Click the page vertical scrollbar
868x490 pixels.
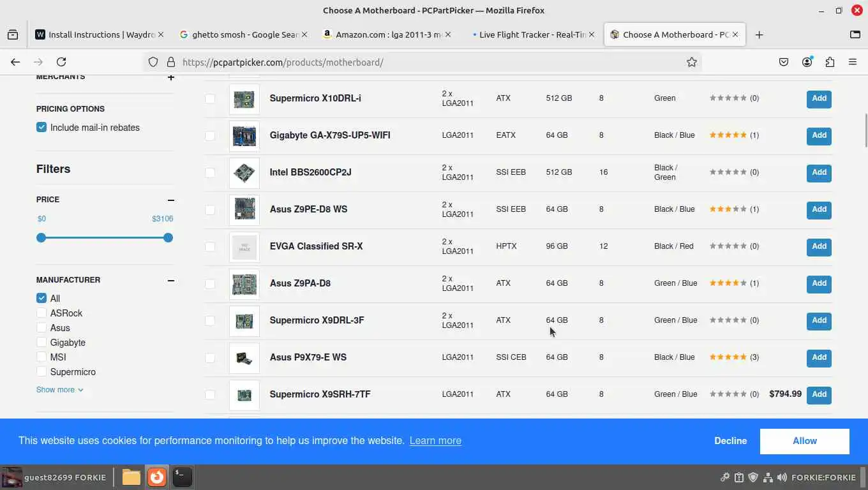866,131
